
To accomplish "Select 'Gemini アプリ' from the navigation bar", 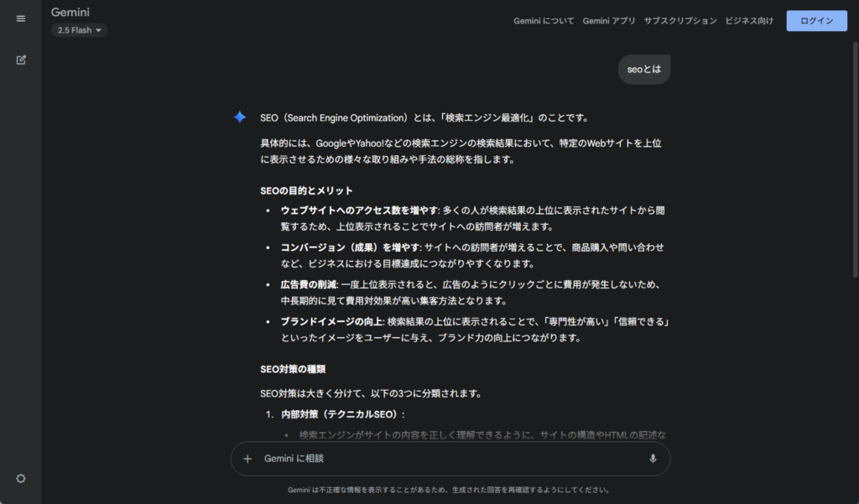I will (x=609, y=20).
